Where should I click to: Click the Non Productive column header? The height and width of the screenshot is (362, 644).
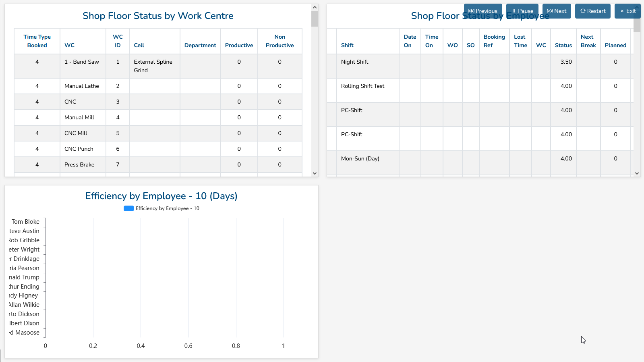point(280,41)
